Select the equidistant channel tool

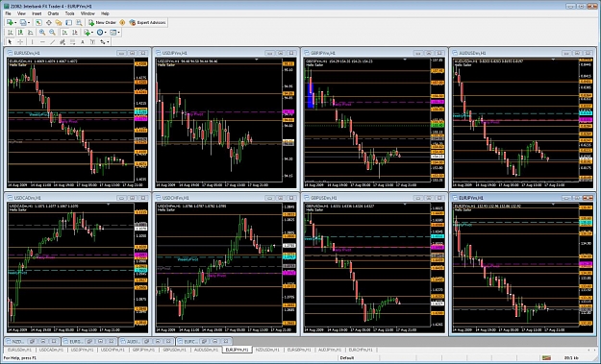(x=63, y=42)
